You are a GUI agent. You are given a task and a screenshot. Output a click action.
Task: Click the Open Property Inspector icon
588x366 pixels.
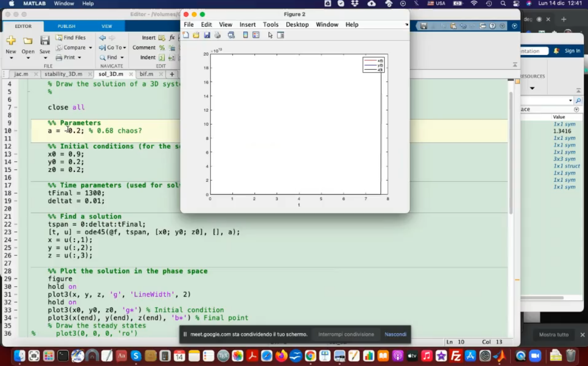pyautogui.click(x=281, y=35)
